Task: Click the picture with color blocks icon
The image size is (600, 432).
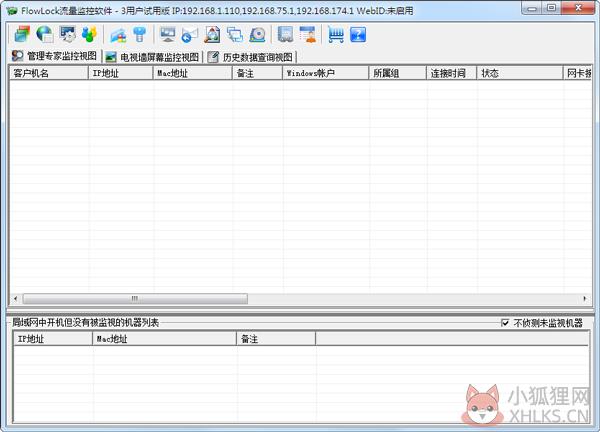Action: pyautogui.click(x=118, y=34)
